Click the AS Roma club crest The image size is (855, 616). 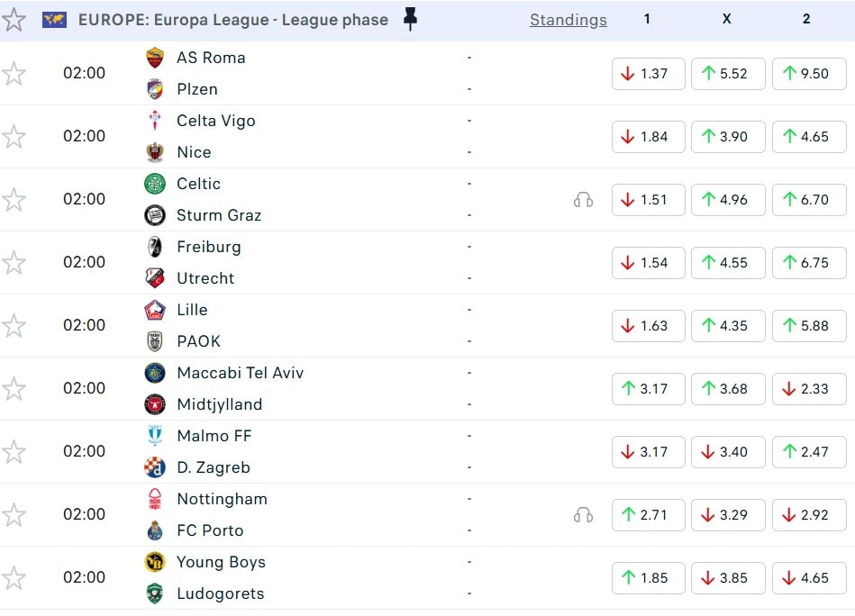pos(155,58)
